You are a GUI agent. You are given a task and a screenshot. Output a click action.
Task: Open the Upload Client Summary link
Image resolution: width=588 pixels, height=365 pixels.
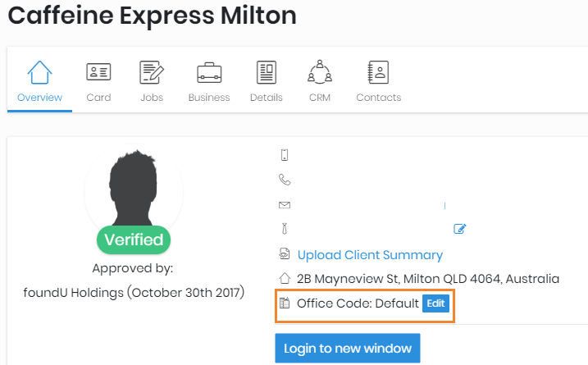370,254
